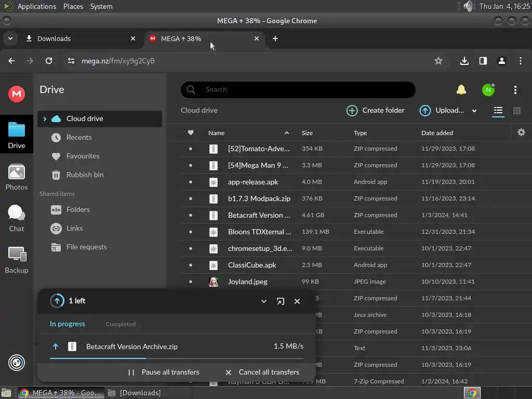Open the Backup section
This screenshot has height=399, width=532.
click(16, 260)
